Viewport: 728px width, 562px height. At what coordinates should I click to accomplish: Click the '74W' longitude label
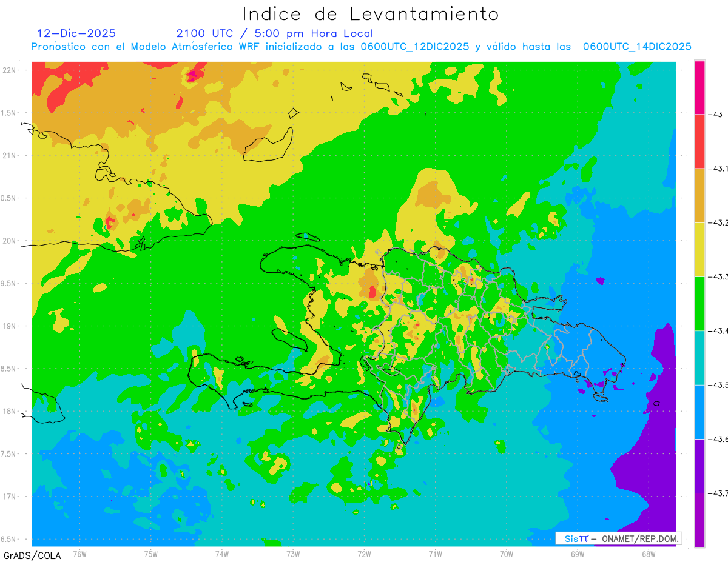coord(222,554)
